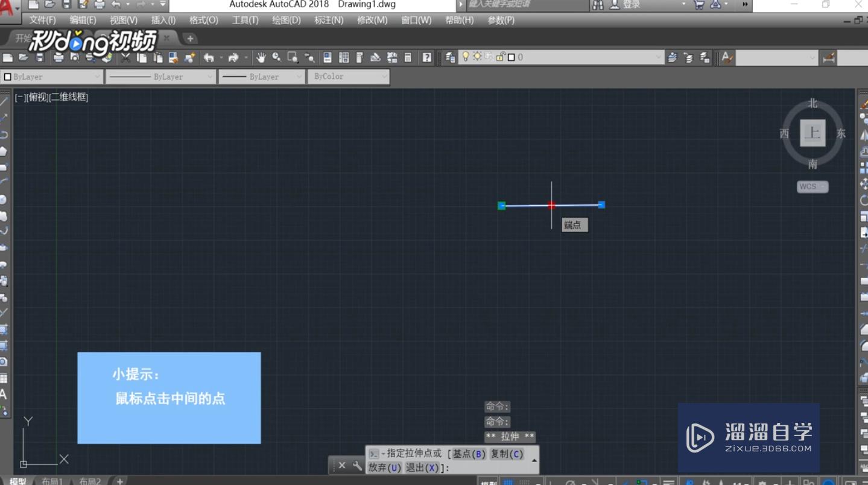Screen dimensions: 868x485
Task: Open the QuickCalc calculator icon
Action: [408, 58]
